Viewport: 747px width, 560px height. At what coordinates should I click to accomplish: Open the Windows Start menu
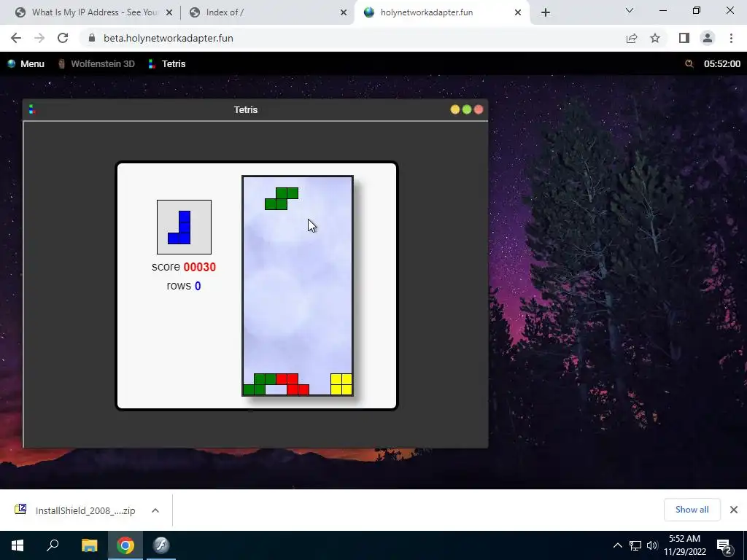18,545
